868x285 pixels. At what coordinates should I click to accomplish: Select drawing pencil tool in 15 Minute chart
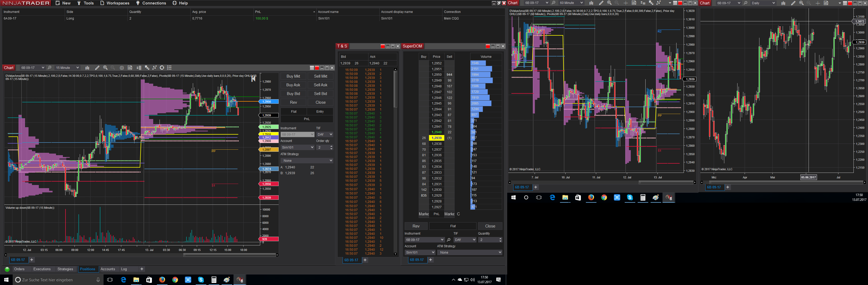coord(97,68)
